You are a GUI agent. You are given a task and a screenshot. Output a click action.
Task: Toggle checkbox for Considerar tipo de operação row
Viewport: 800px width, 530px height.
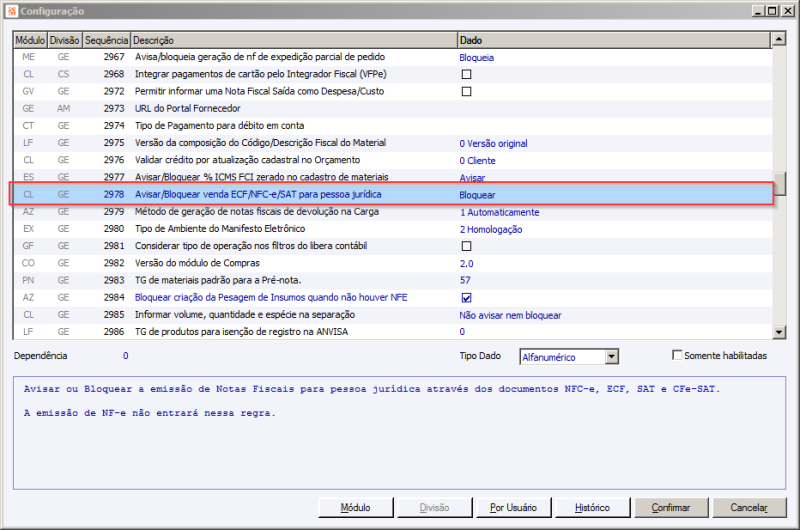(x=466, y=246)
